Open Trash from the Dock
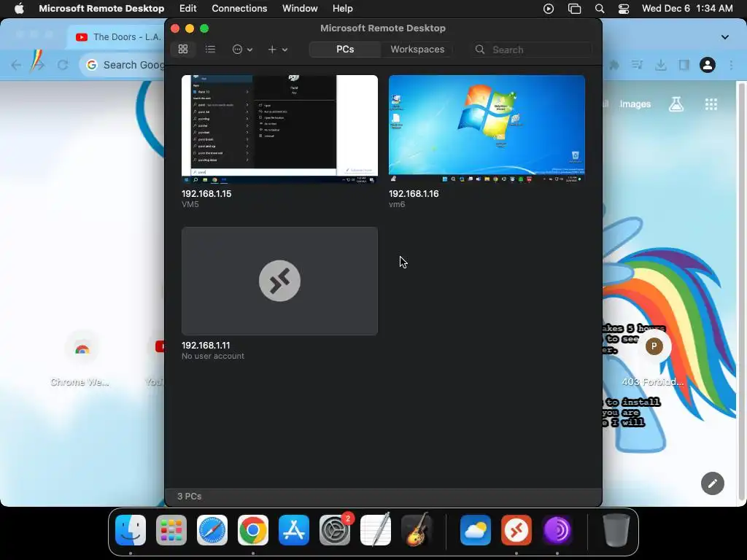This screenshot has height=560, width=747. click(x=616, y=530)
